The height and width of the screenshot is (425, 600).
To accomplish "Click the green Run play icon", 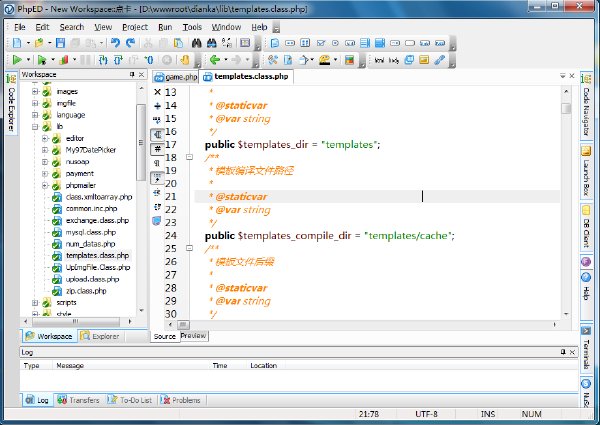I will [17, 60].
